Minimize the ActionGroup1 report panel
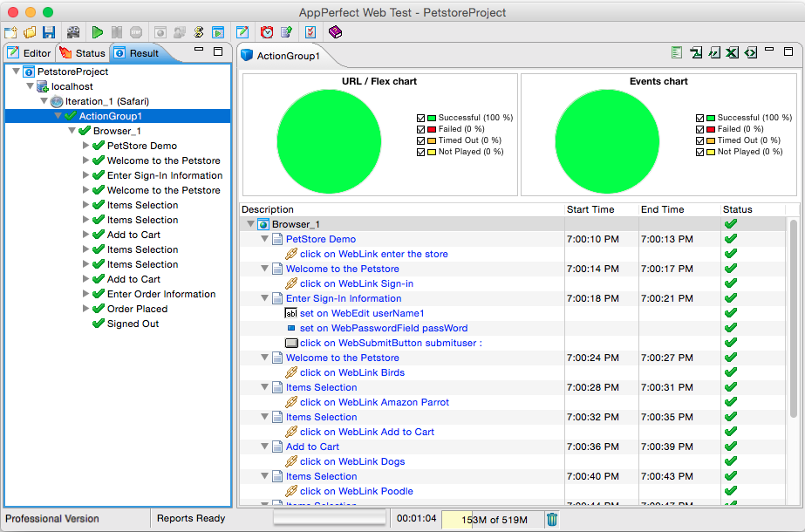Image resolution: width=805 pixels, height=532 pixels. coord(769,51)
